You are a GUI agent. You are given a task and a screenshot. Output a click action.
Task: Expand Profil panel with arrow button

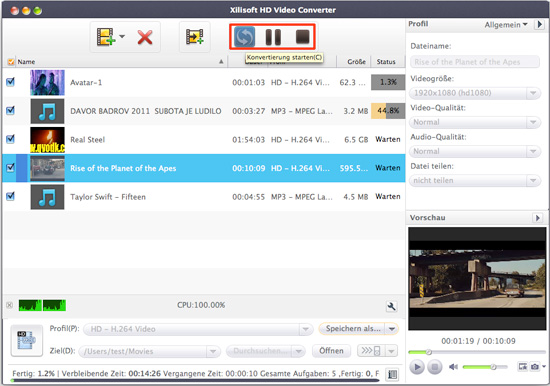point(539,25)
